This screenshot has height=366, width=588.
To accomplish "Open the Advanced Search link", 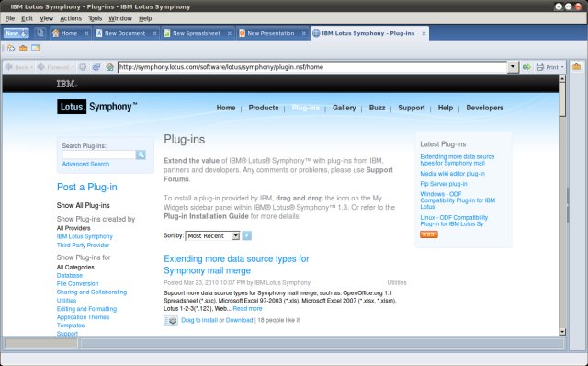I will (85, 164).
